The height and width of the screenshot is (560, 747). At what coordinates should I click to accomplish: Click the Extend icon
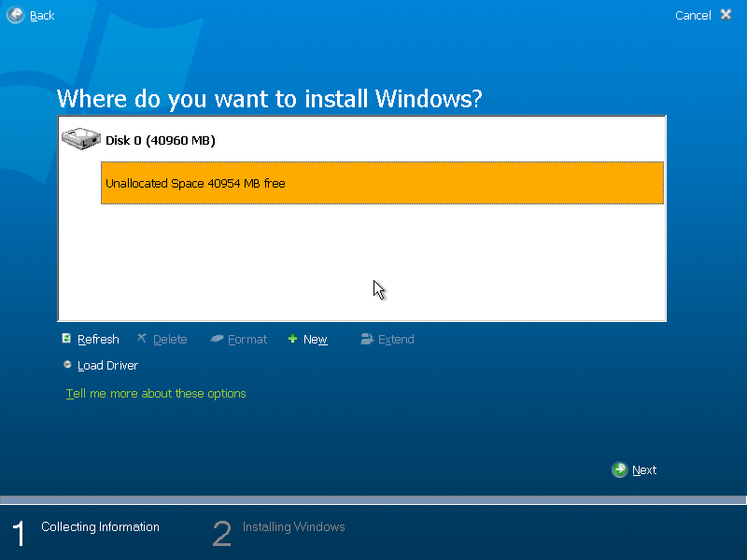pos(367,339)
